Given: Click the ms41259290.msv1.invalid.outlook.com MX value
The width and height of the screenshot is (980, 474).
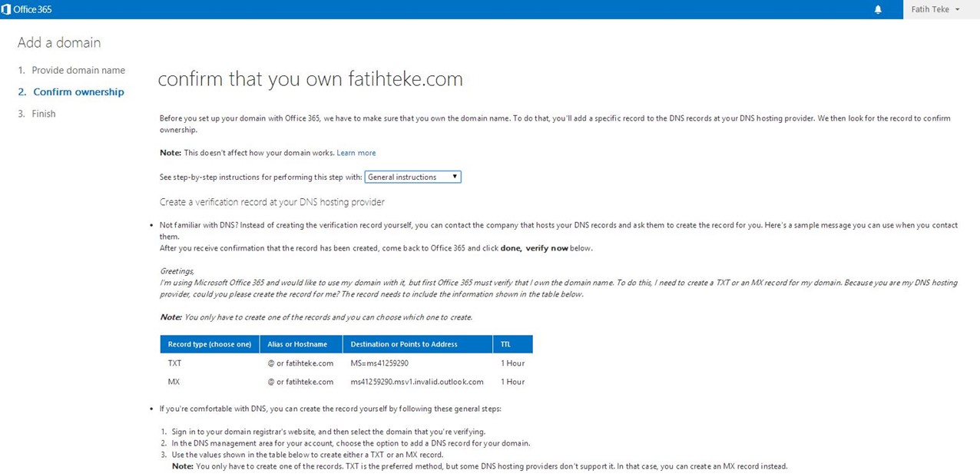Looking at the screenshot, I should [x=417, y=382].
